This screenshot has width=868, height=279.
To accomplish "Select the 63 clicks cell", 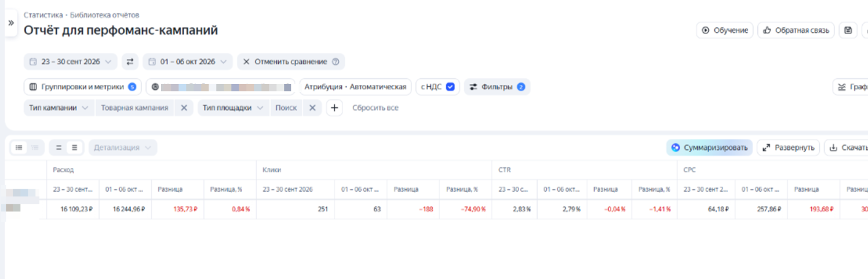I will coord(361,209).
